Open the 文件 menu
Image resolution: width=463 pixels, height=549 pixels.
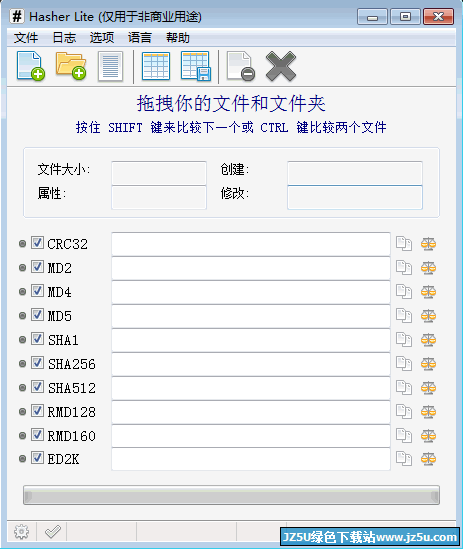click(26, 37)
